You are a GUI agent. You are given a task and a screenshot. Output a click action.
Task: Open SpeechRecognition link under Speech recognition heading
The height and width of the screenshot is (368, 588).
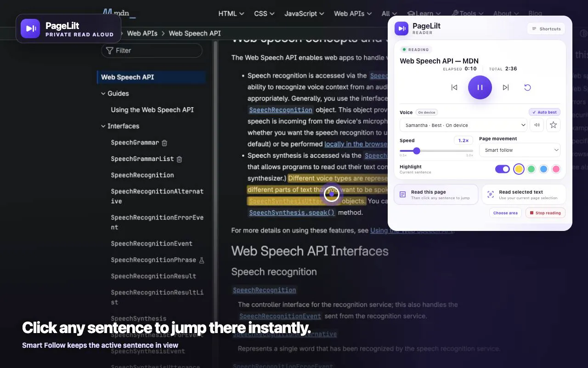click(264, 290)
